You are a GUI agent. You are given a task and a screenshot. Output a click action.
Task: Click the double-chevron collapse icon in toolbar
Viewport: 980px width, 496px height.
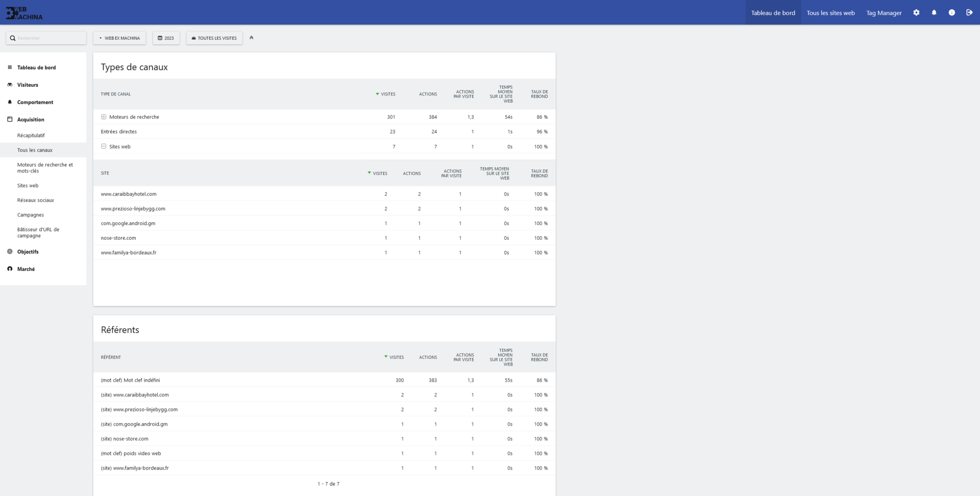[x=251, y=38]
